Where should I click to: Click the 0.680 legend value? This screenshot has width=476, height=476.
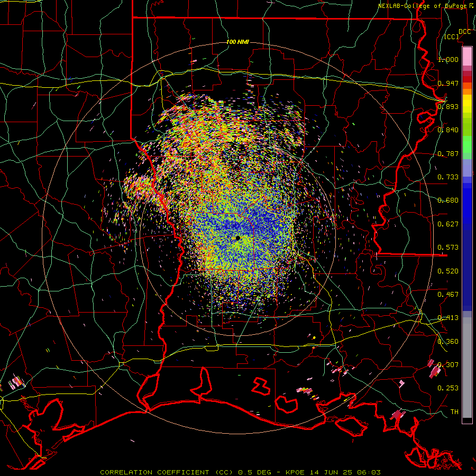click(448, 200)
